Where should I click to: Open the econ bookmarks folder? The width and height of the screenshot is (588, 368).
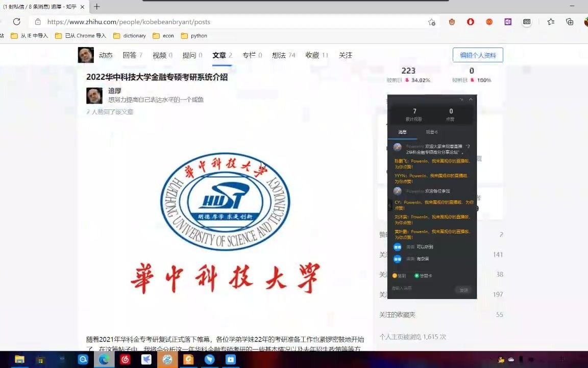click(163, 36)
